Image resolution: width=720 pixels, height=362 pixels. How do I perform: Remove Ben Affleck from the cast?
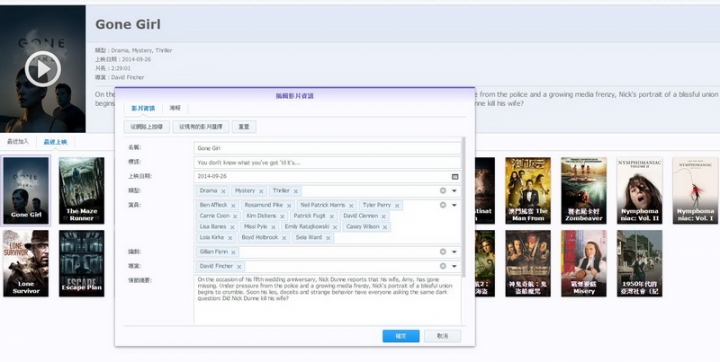(x=233, y=206)
